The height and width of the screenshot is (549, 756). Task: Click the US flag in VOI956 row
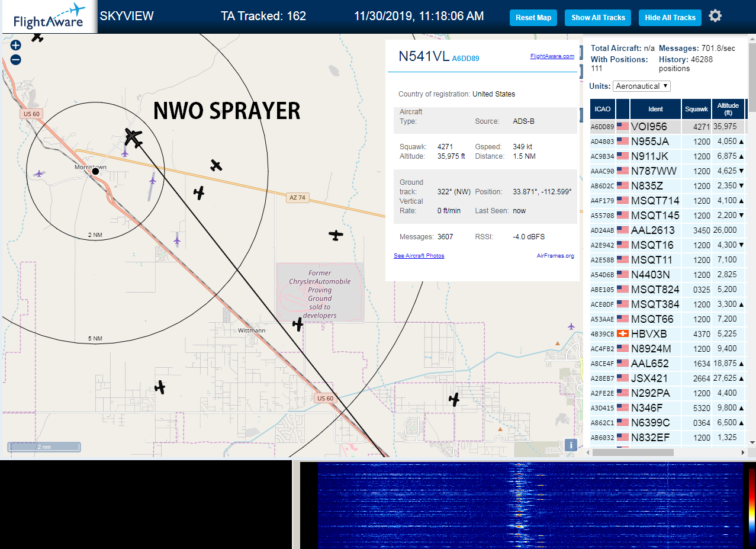623,126
